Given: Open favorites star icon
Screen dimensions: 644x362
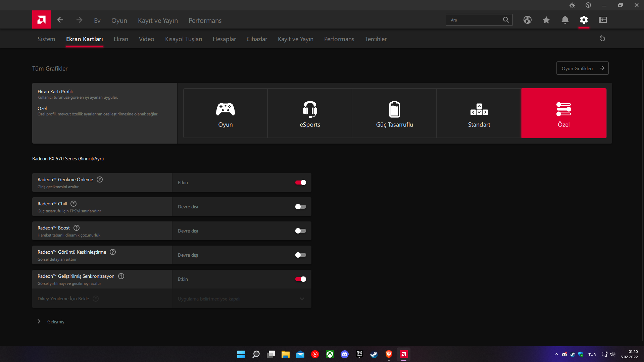Looking at the screenshot, I should pyautogui.click(x=546, y=20).
